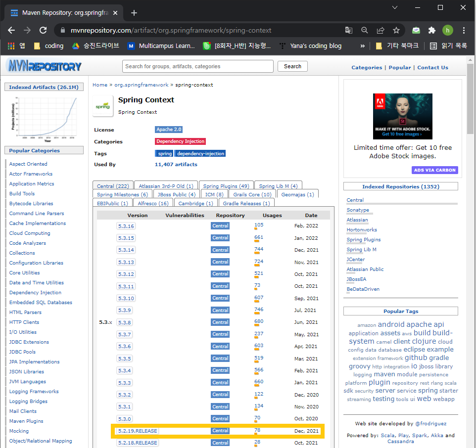The height and width of the screenshot is (448, 476).
Task: Open the coding bookmark folder
Action: [x=49, y=46]
